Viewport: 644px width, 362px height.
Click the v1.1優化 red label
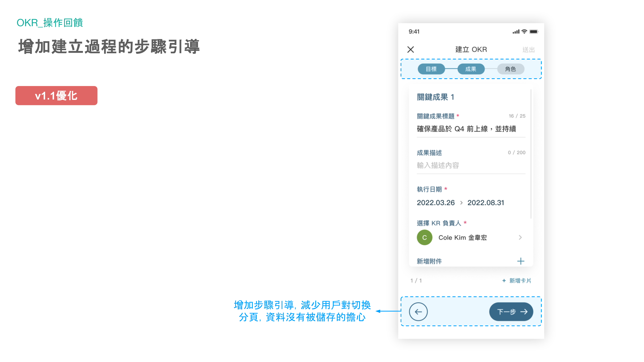click(56, 96)
